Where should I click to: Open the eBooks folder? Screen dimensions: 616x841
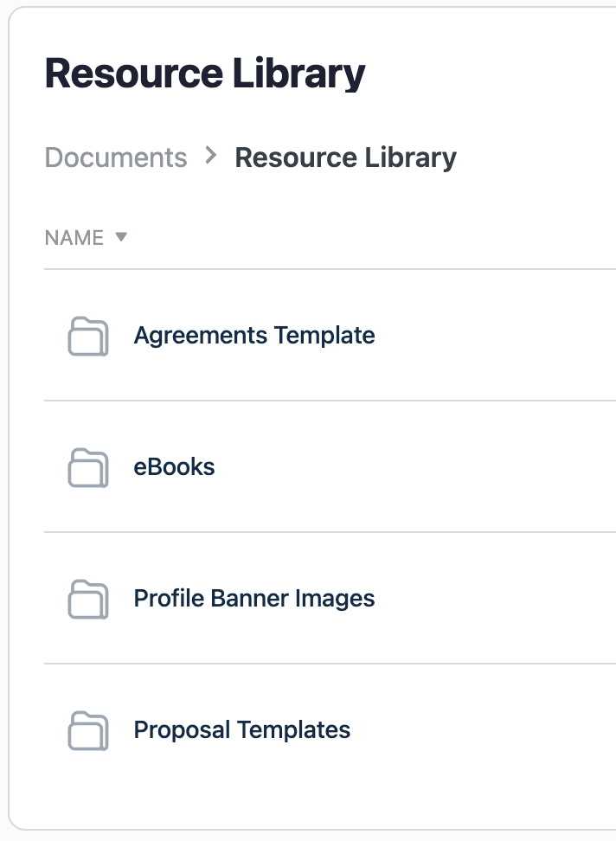point(176,468)
